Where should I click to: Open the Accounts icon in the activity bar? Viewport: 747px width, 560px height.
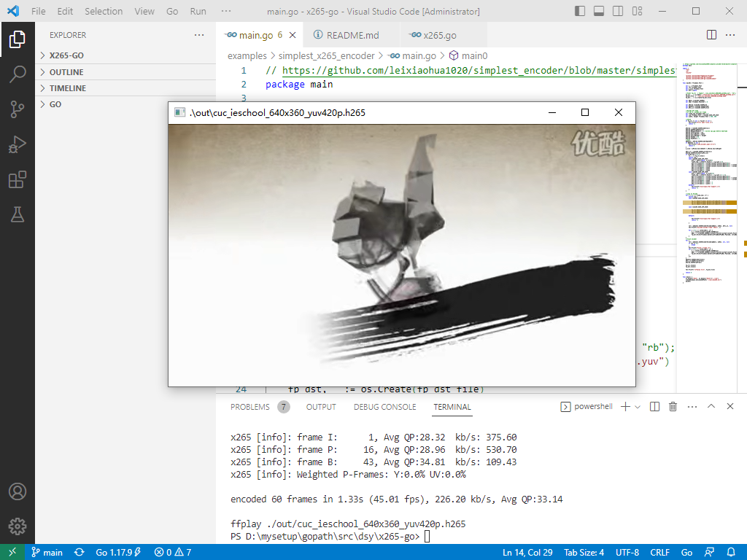point(18,491)
